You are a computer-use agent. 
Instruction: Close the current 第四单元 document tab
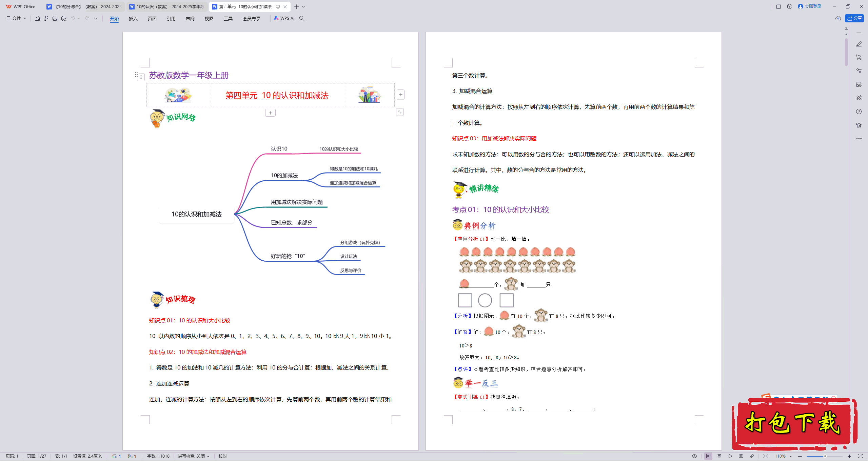(285, 7)
